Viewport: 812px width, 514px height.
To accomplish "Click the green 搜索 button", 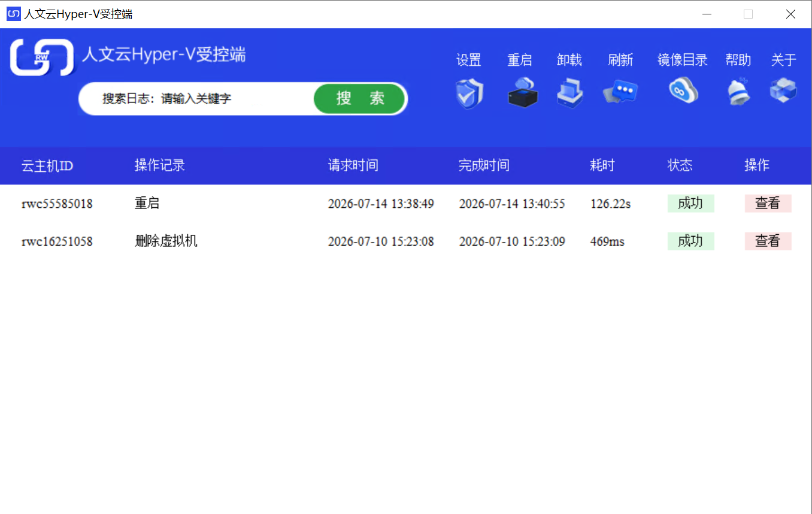I will click(359, 98).
